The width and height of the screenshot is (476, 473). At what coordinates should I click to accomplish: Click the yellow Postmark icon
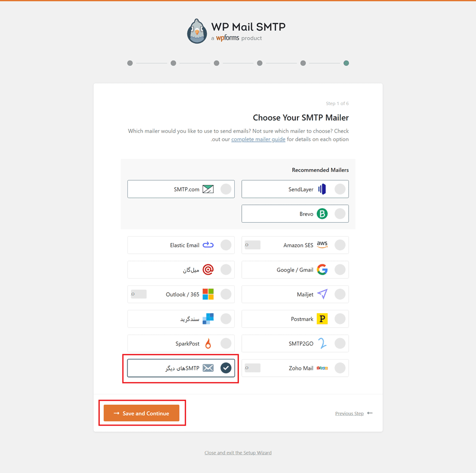click(322, 319)
